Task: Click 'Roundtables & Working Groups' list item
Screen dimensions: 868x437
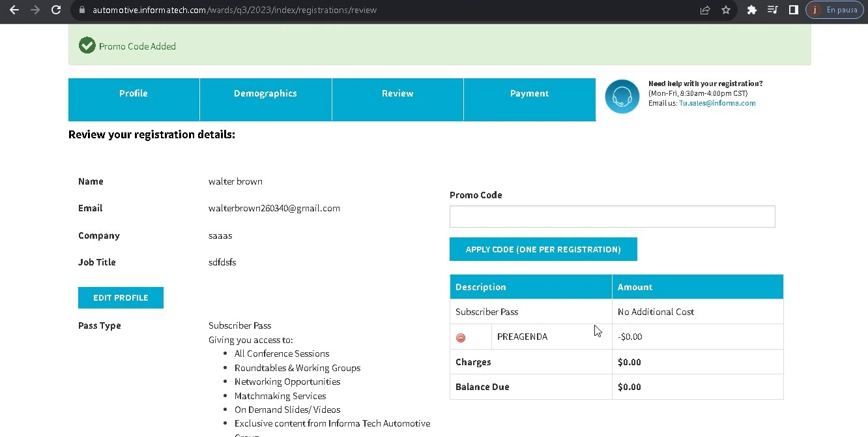Action: 297,368
